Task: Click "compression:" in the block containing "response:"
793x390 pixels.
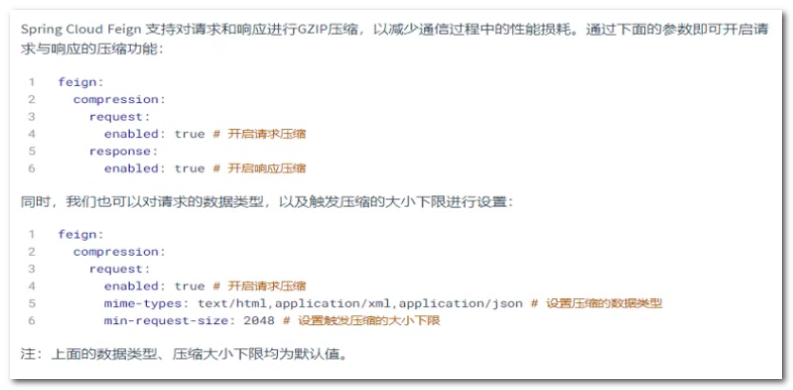Action: (119, 100)
